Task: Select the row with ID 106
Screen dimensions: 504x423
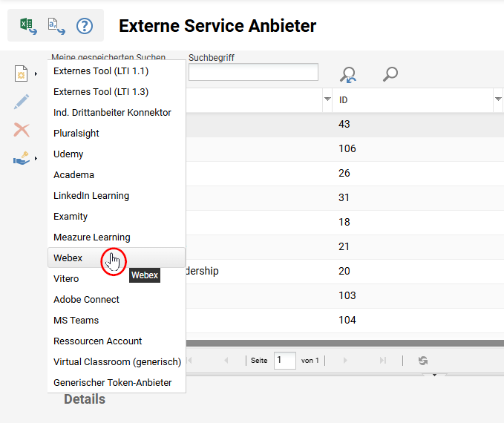Action: coord(344,149)
